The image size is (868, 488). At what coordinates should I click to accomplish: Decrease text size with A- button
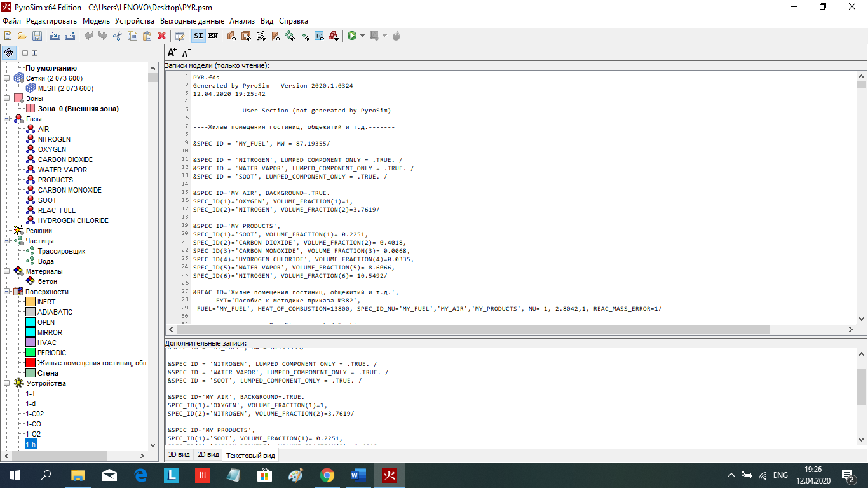186,53
